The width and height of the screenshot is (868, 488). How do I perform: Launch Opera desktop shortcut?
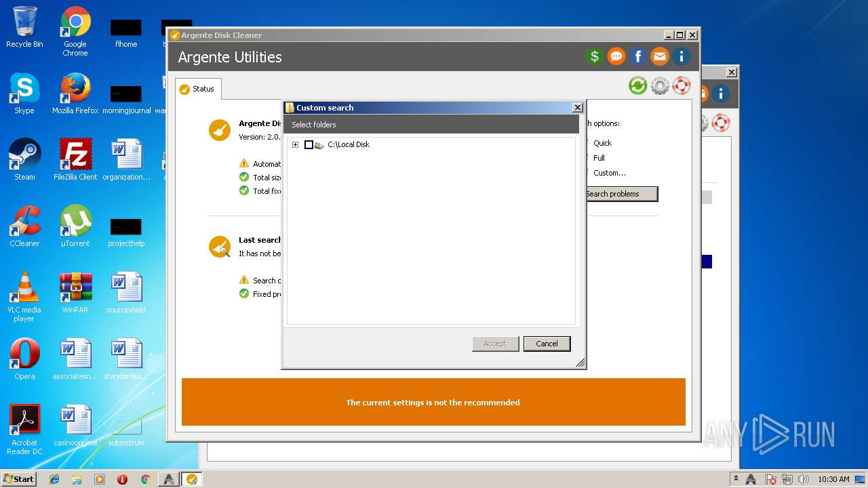(24, 359)
